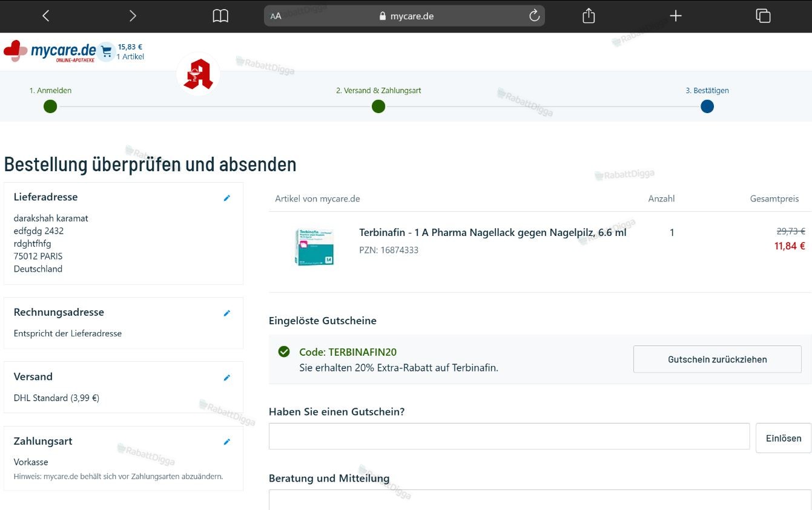Click the Code: TERBINAFIN20 text
The height and width of the screenshot is (510, 812).
(348, 352)
